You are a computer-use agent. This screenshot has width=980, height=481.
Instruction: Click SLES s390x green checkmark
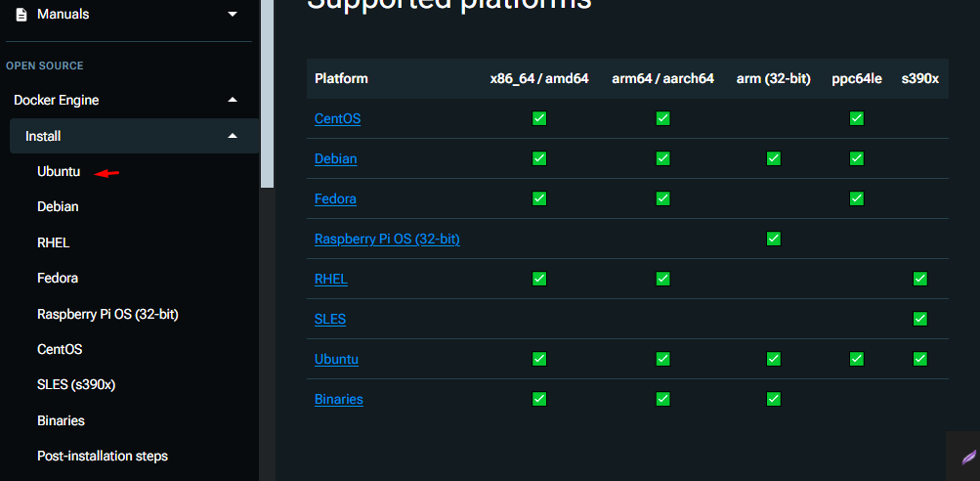(x=919, y=319)
